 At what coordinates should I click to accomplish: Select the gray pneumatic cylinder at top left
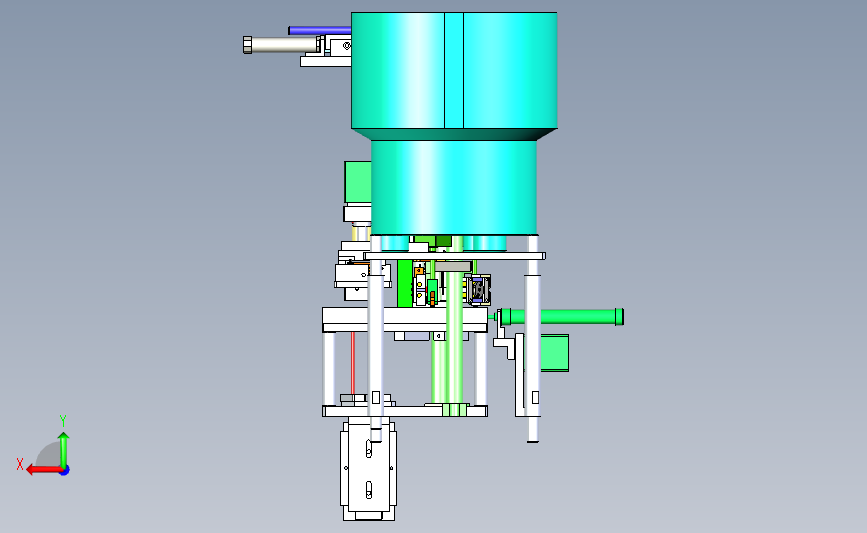click(x=281, y=45)
